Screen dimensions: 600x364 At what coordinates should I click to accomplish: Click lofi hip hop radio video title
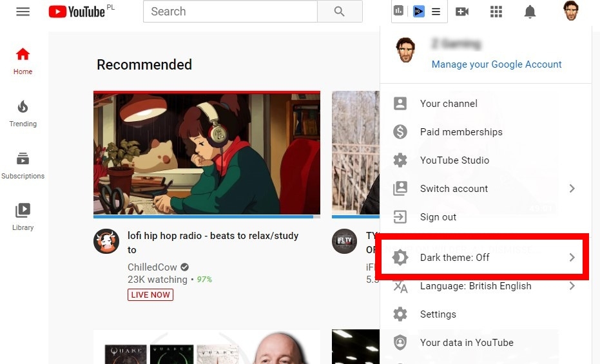click(213, 242)
